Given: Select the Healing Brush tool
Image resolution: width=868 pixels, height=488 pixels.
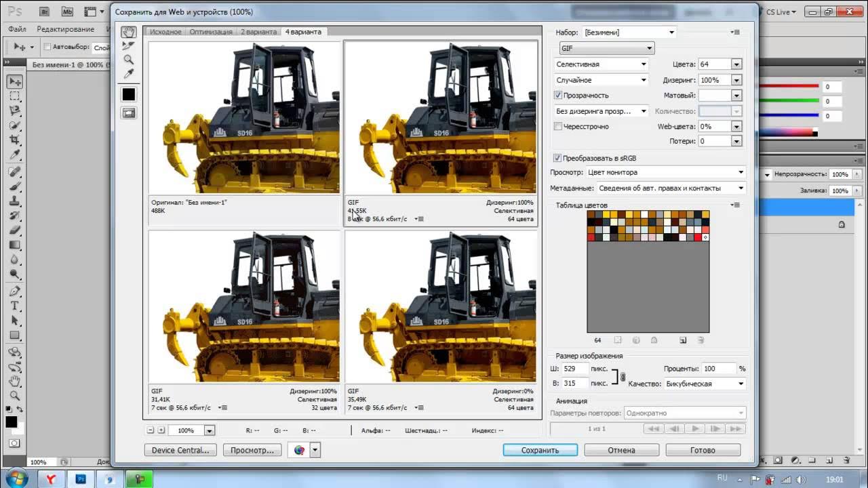Looking at the screenshot, I should pyautogui.click(x=15, y=171).
